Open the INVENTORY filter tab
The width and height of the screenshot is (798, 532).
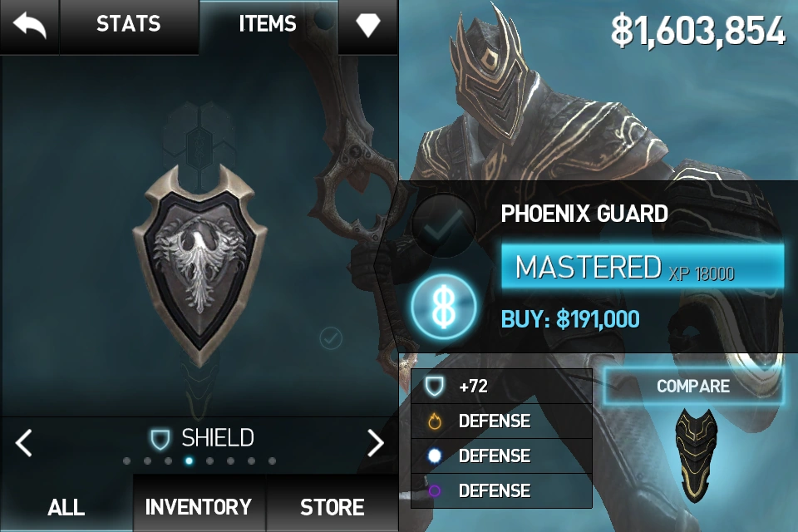(x=199, y=506)
